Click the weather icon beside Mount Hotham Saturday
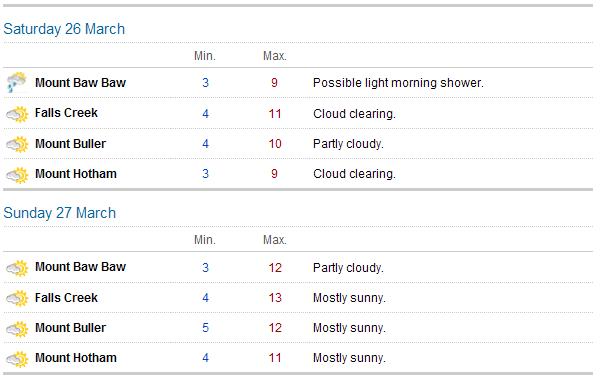The width and height of the screenshot is (600, 385). click(x=17, y=175)
